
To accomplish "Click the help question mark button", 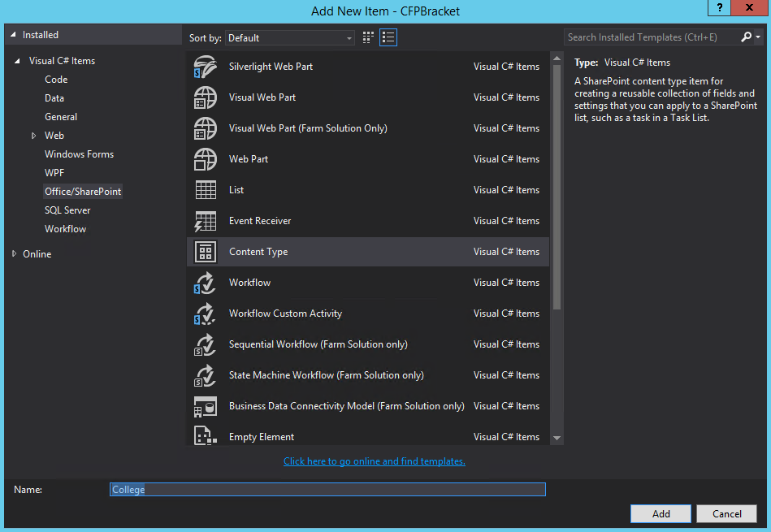I will 719,7.
